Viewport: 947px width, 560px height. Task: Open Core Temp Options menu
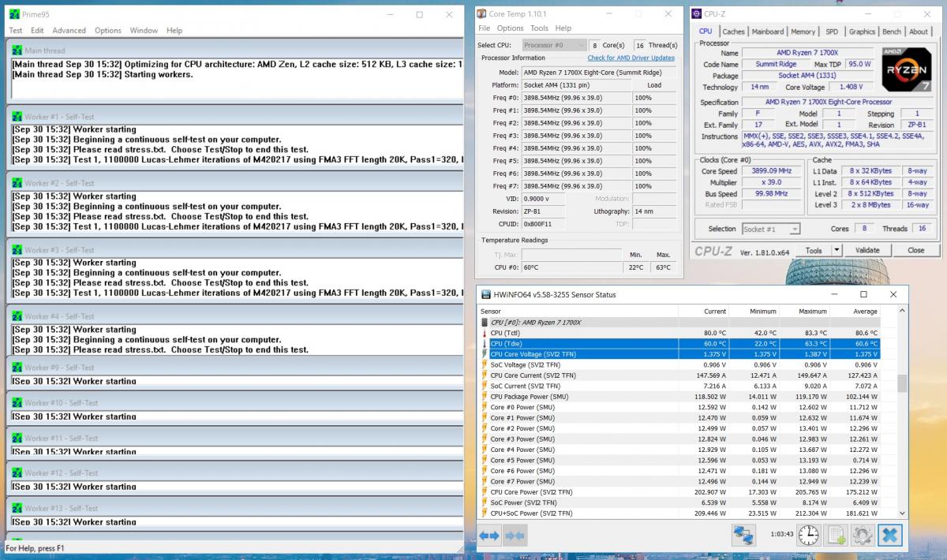pos(511,28)
